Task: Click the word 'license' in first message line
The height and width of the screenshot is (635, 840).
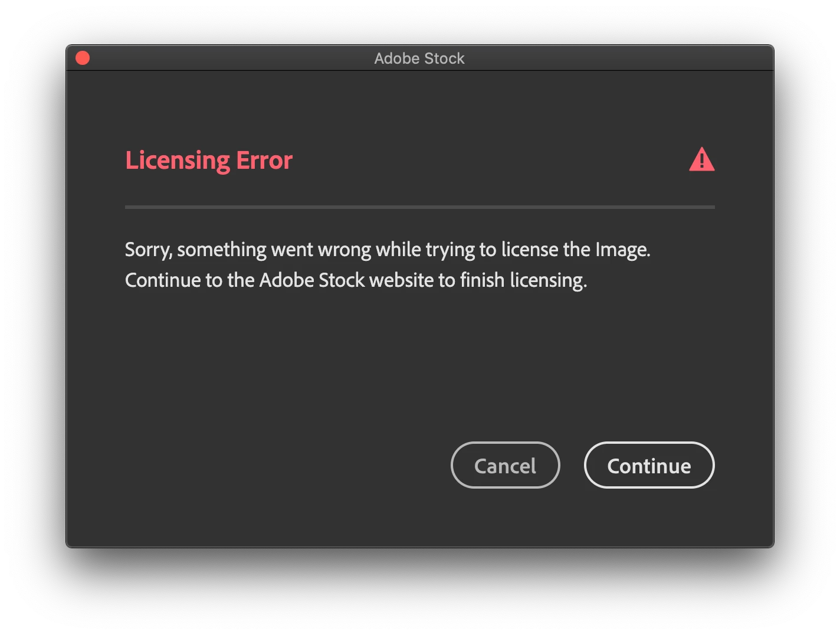Action: 530,250
